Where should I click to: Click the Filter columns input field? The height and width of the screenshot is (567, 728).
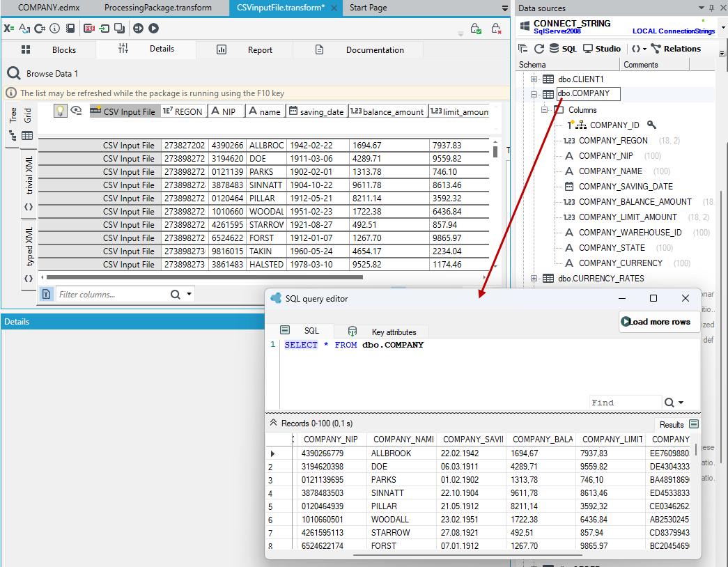click(x=112, y=295)
